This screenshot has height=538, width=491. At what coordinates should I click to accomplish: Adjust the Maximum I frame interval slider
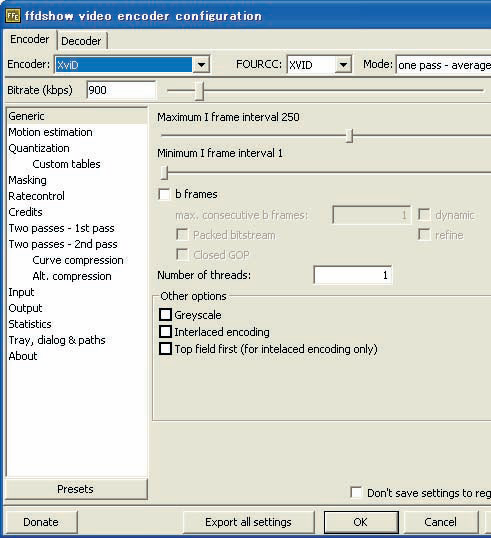[x=350, y=136]
